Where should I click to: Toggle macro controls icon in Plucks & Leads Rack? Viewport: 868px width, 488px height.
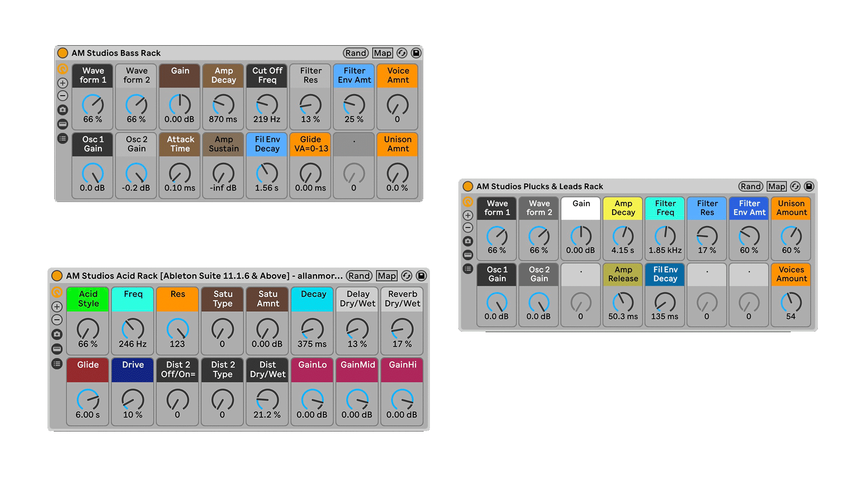(468, 202)
